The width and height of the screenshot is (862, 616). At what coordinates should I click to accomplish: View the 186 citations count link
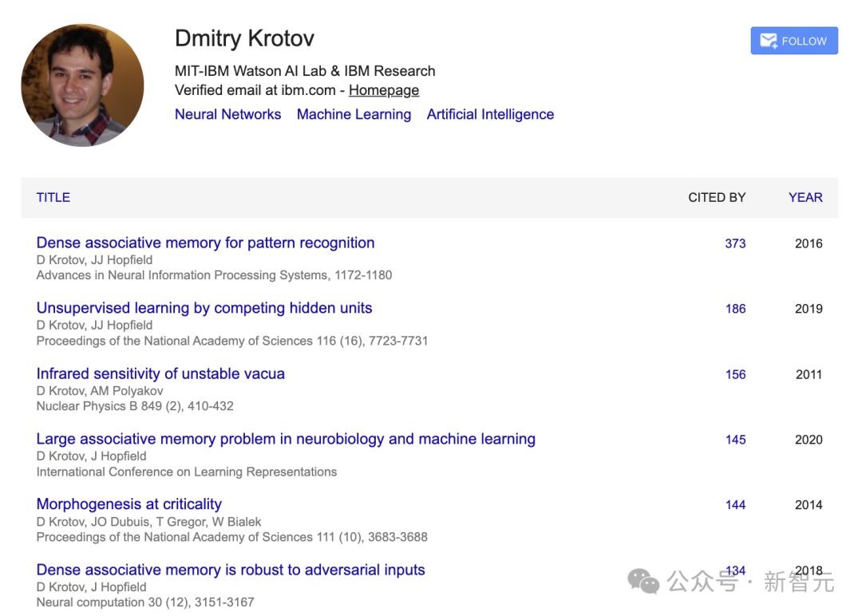click(735, 309)
